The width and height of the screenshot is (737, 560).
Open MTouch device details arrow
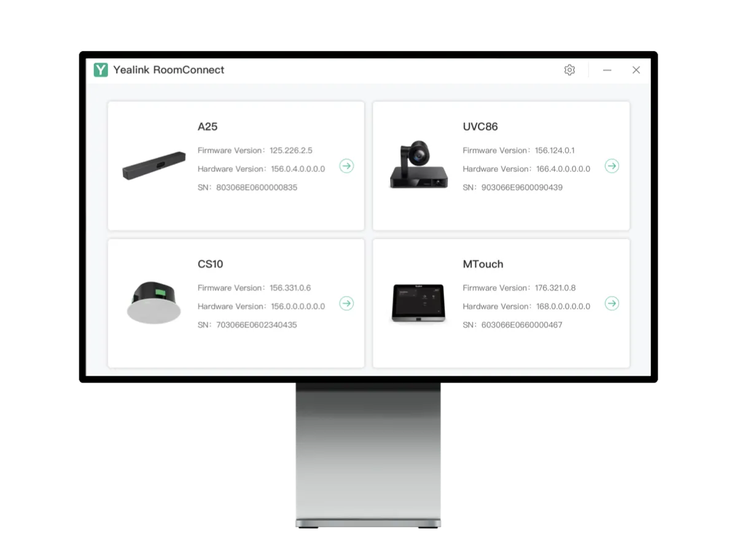click(x=612, y=303)
